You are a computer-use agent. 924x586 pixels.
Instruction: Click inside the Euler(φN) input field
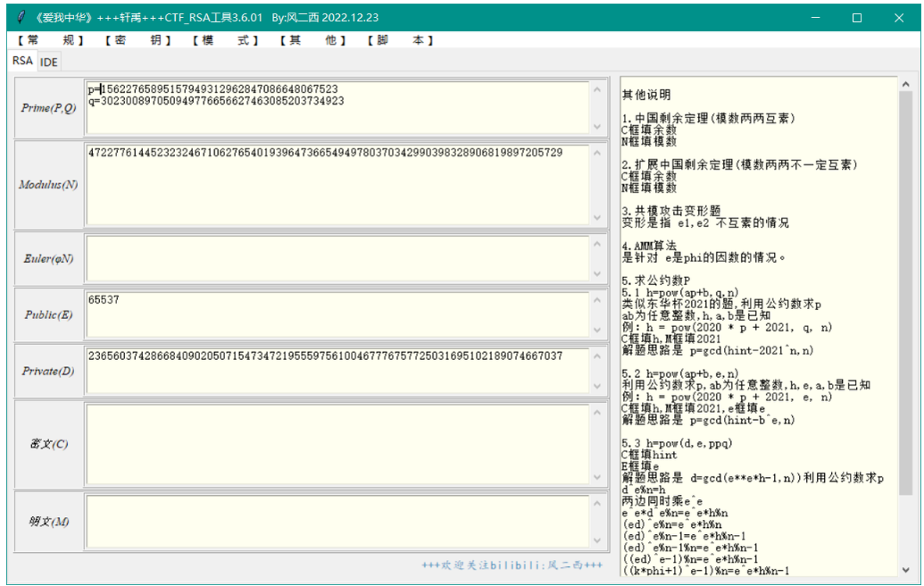337,258
